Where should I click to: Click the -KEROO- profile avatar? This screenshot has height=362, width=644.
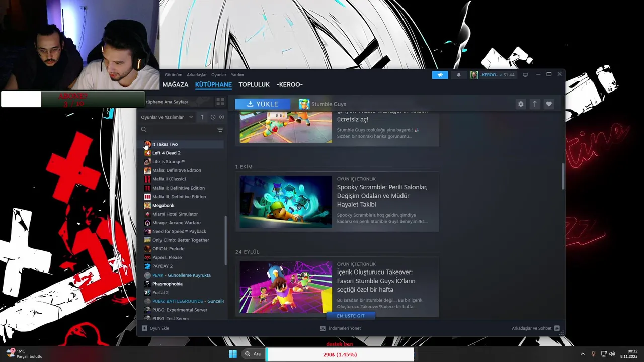474,75
